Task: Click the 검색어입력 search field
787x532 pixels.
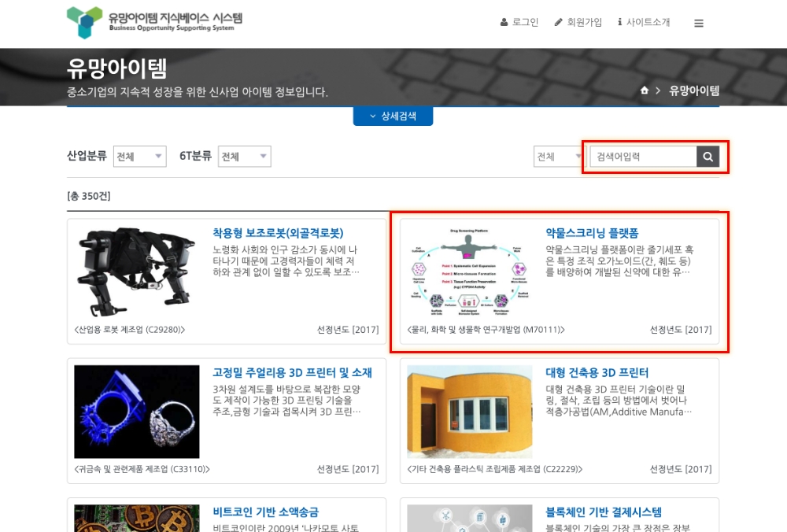Action: click(x=644, y=157)
